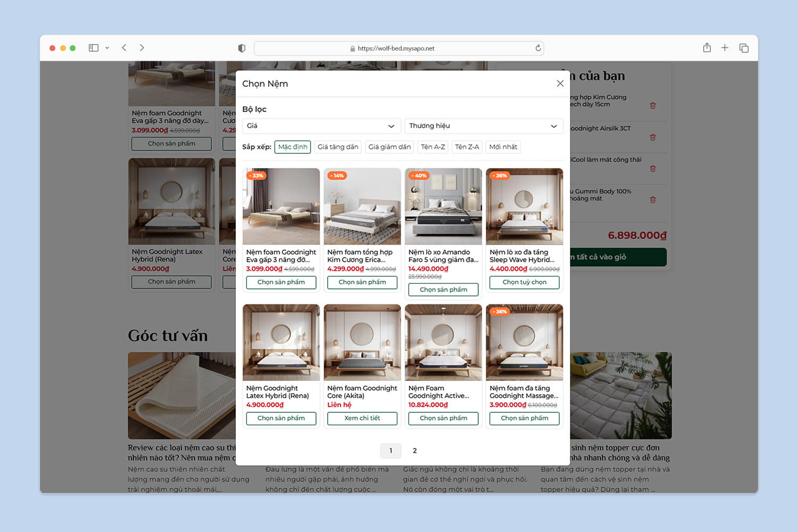Viewport: 798px width, 532px height.
Task: Select the Mặc định sort option
Action: pyautogui.click(x=293, y=147)
